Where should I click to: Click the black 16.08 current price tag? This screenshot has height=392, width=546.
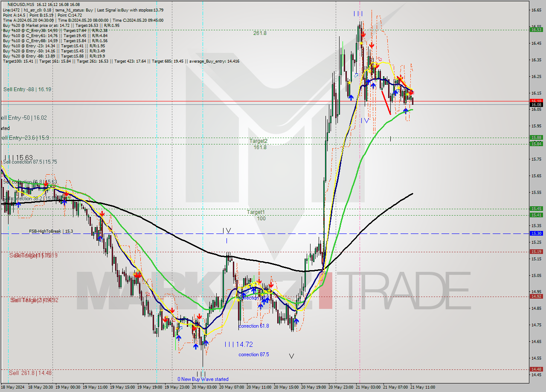pos(536,104)
